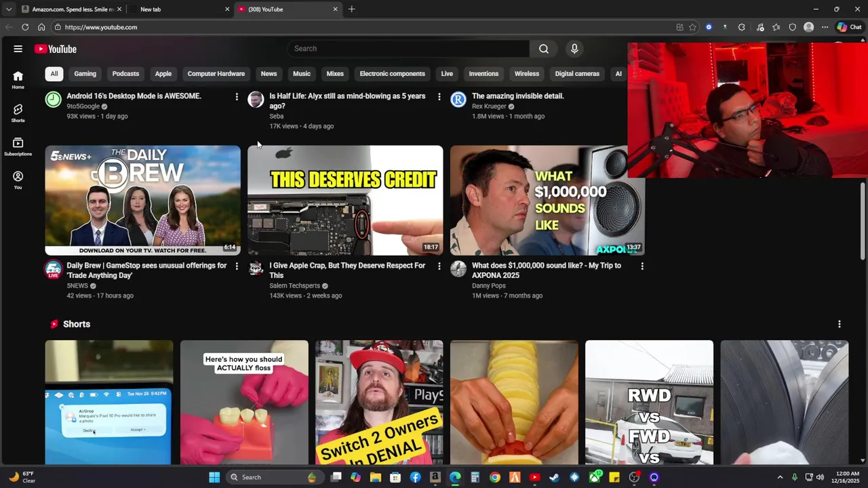The height and width of the screenshot is (488, 868).
Task: Click the YouTube logo
Action: pos(56,49)
